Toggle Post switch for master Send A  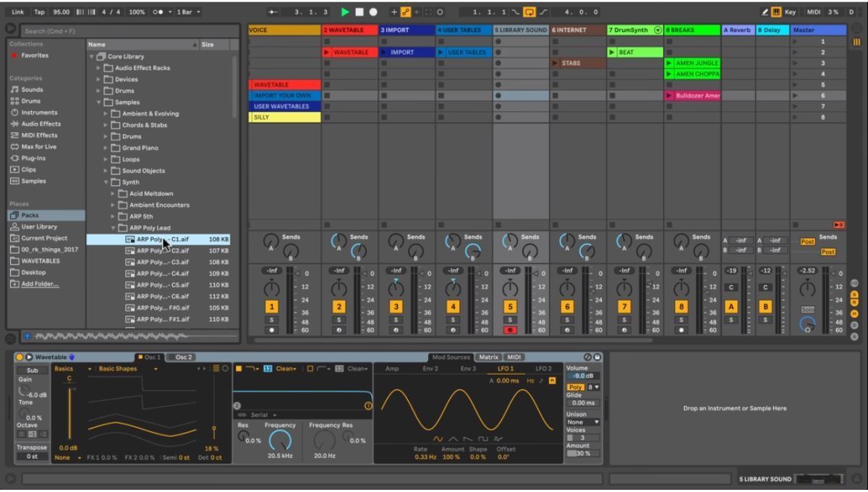pos(807,242)
